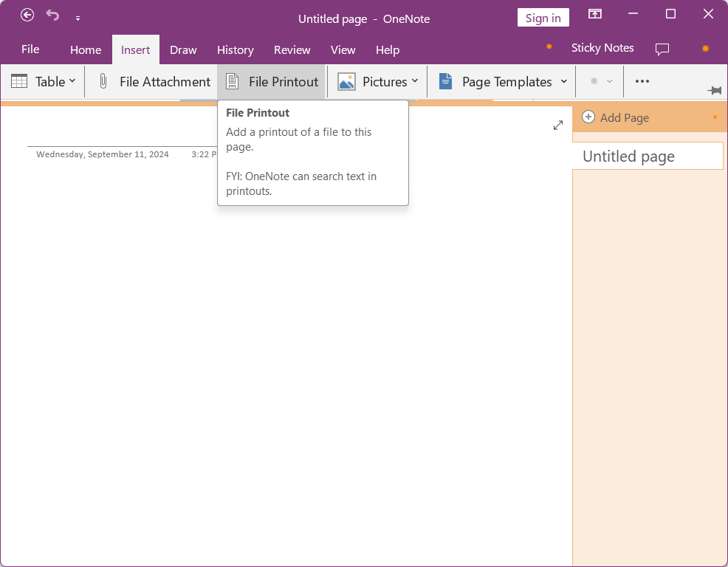Click the page date Wednesday, September 11, 2024
Viewport: 728px width, 567px height.
click(x=103, y=154)
